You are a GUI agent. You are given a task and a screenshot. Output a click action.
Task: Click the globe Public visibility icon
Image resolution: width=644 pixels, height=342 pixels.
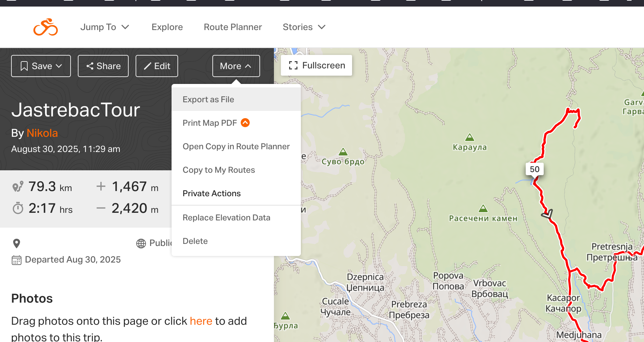tap(141, 244)
